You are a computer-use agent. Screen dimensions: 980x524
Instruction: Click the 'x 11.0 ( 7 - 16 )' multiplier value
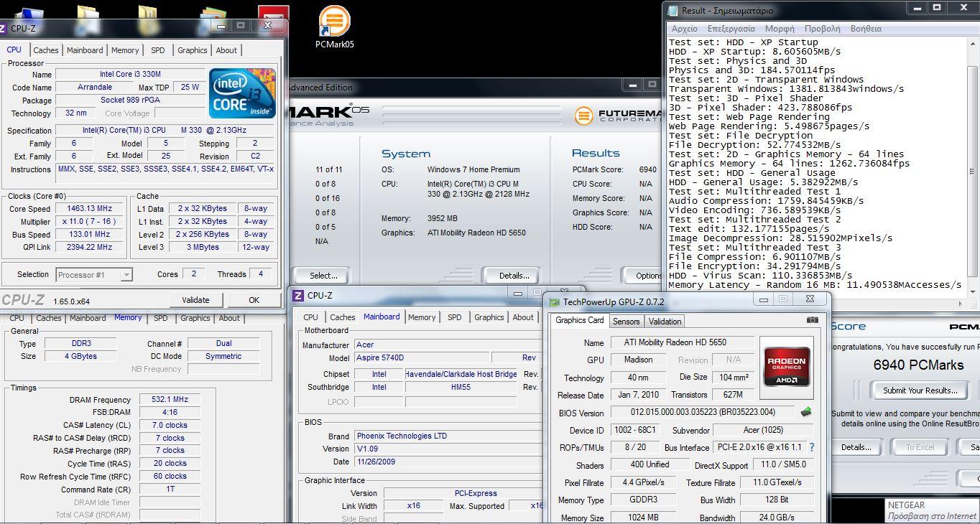click(91, 222)
